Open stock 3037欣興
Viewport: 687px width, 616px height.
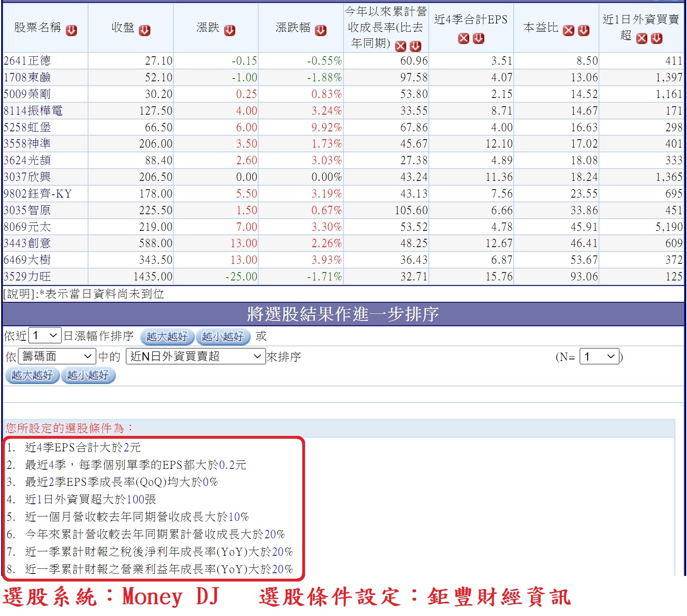(x=27, y=177)
